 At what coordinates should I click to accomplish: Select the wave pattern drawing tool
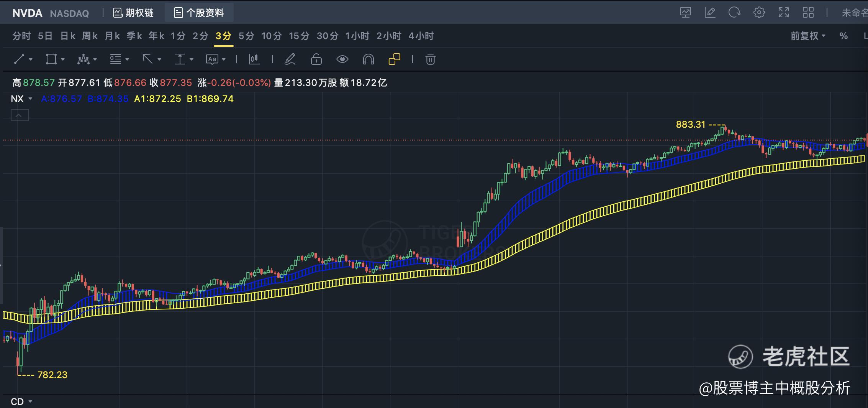pos(83,59)
